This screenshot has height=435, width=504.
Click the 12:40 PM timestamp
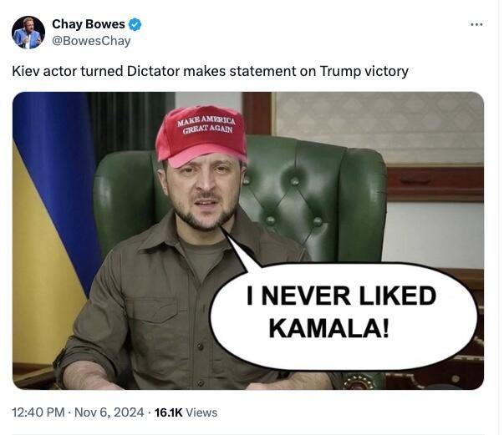(x=38, y=412)
